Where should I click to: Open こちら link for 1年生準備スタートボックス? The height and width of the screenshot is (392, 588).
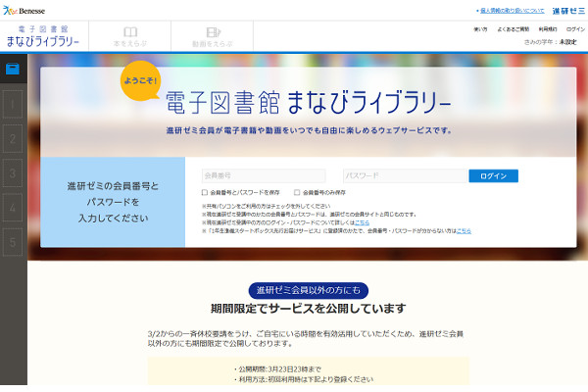(x=464, y=230)
